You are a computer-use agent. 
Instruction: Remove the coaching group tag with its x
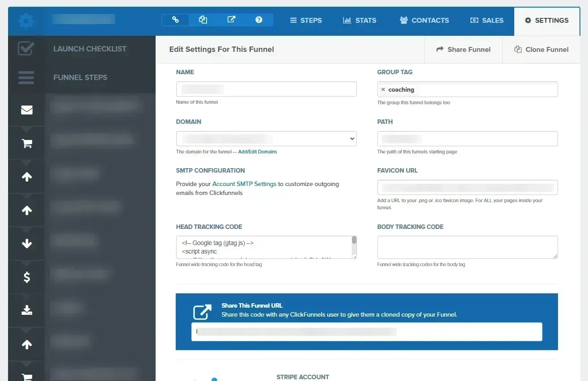point(383,89)
